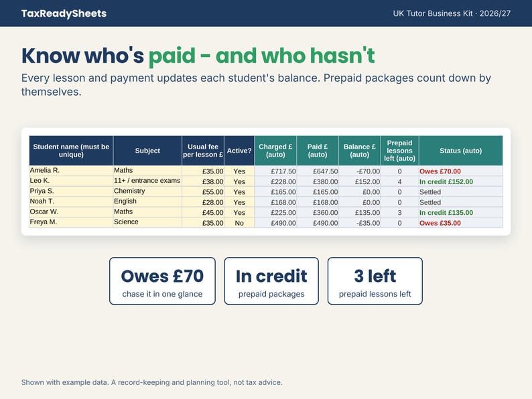The width and height of the screenshot is (532, 399).
Task: Click the '3 left' prepaid lessons card
Action: [375, 281]
